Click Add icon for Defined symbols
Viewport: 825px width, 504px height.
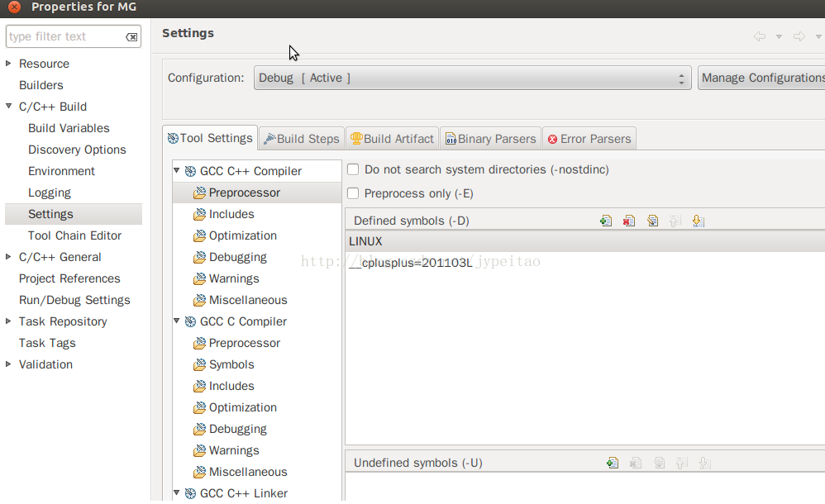pos(606,221)
